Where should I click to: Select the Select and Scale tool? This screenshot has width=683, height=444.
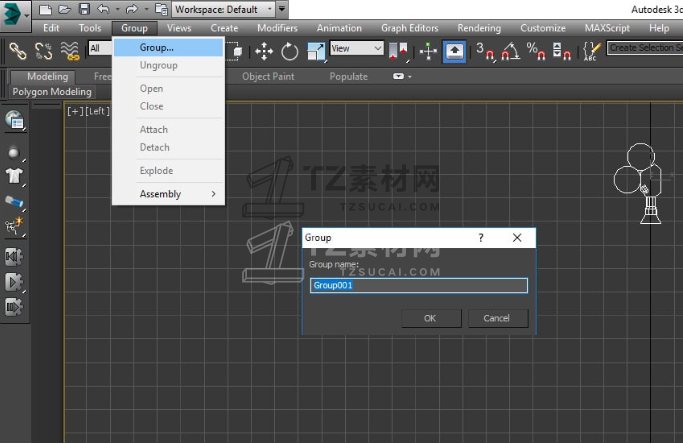click(316, 51)
